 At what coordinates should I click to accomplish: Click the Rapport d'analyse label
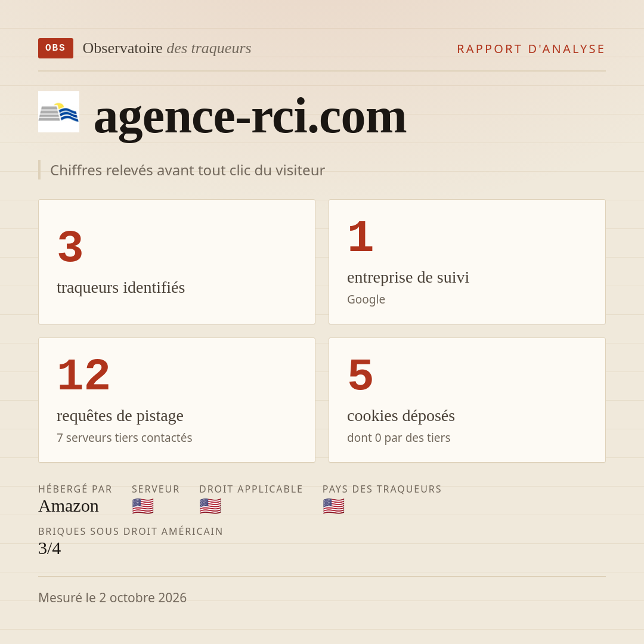point(531,49)
